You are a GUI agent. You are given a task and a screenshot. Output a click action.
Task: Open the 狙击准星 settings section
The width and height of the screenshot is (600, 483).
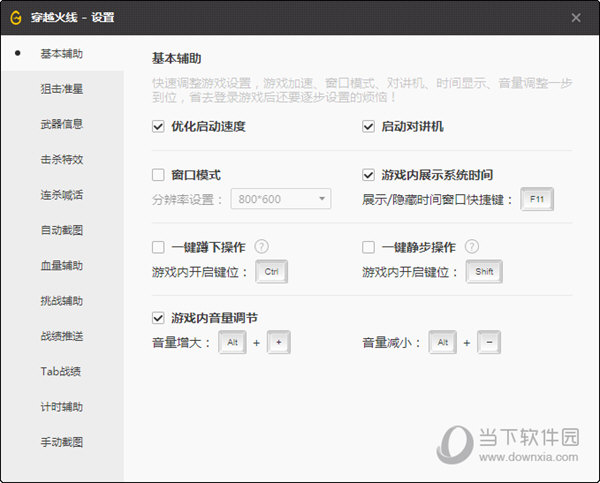click(x=62, y=89)
